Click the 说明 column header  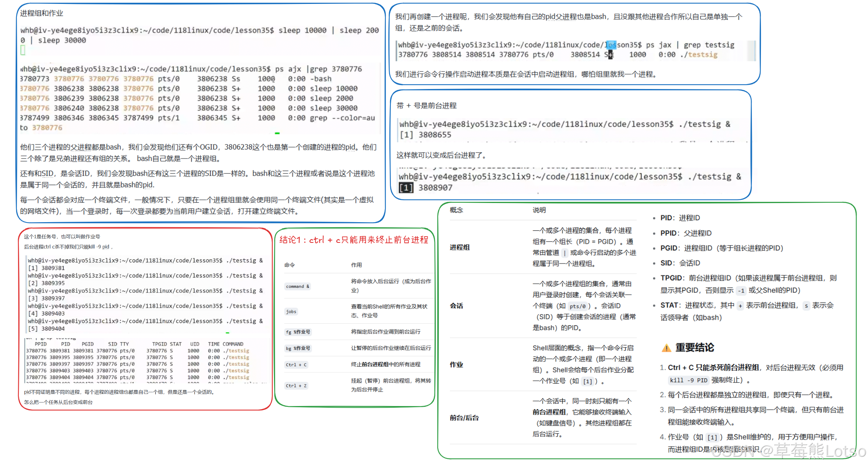539,210
